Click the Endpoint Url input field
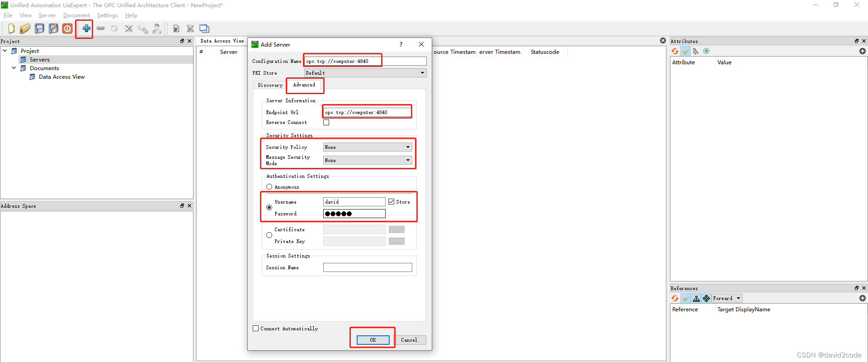The image size is (868, 362). pyautogui.click(x=368, y=112)
